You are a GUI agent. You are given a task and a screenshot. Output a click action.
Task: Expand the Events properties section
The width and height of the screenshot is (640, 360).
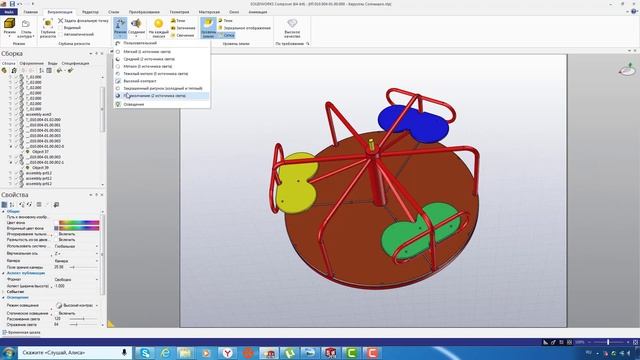point(4,292)
